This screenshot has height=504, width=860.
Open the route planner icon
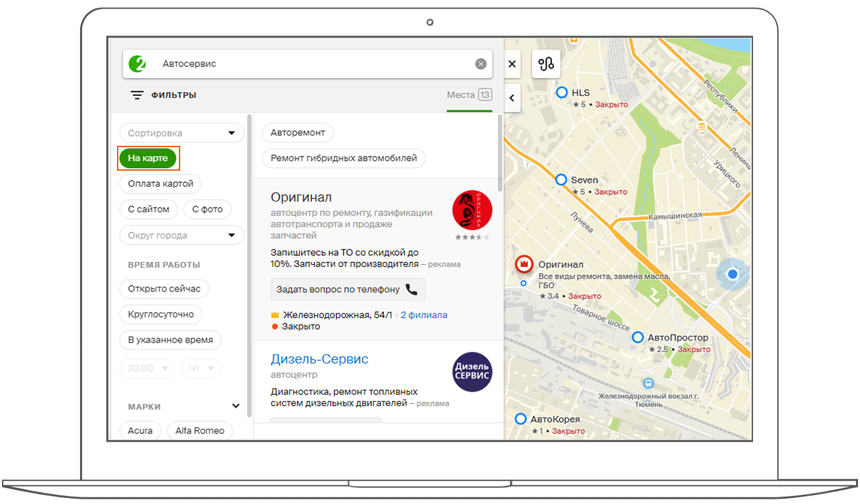click(x=547, y=64)
